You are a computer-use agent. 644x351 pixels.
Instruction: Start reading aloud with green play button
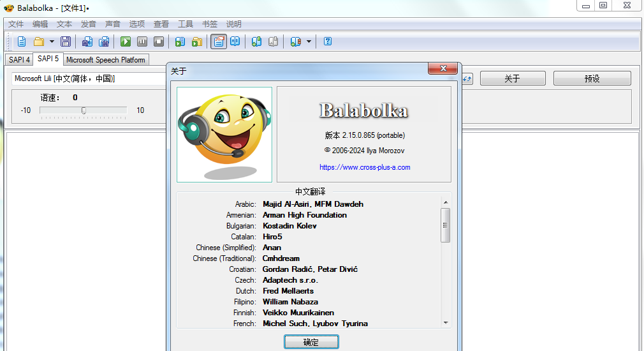[x=125, y=41]
